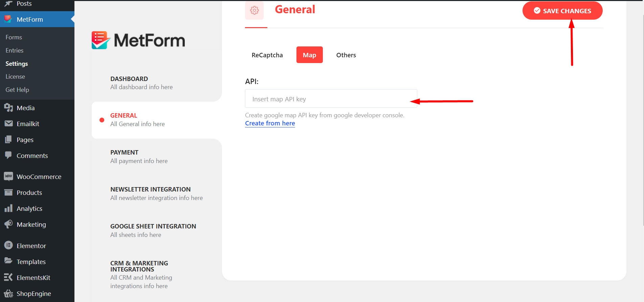Open Google Sheet Integration section
644x302 pixels.
pos(157,230)
